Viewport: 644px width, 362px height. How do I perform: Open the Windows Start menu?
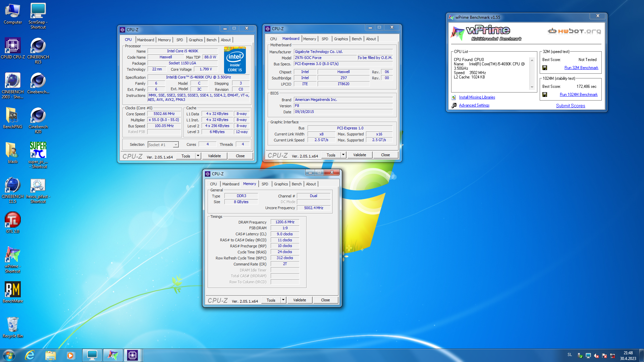[x=9, y=355]
